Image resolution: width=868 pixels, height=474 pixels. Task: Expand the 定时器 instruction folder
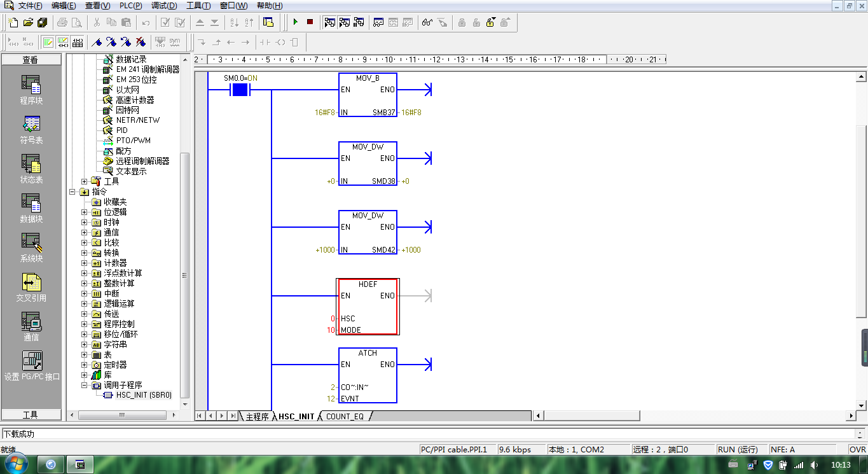coord(85,365)
